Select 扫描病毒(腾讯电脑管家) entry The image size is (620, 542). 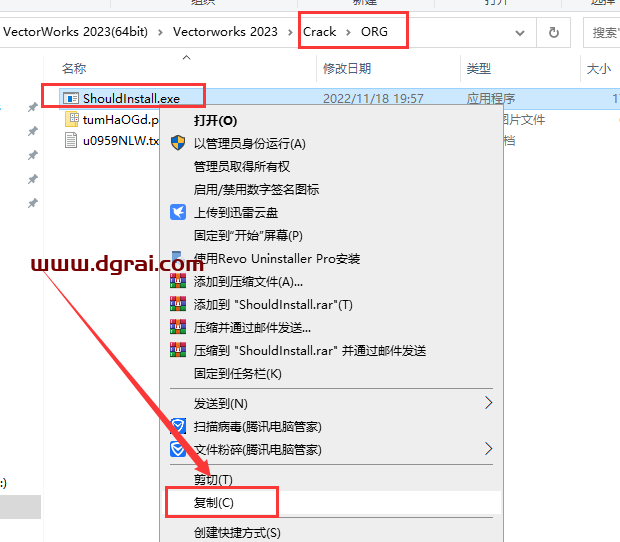tap(331, 426)
